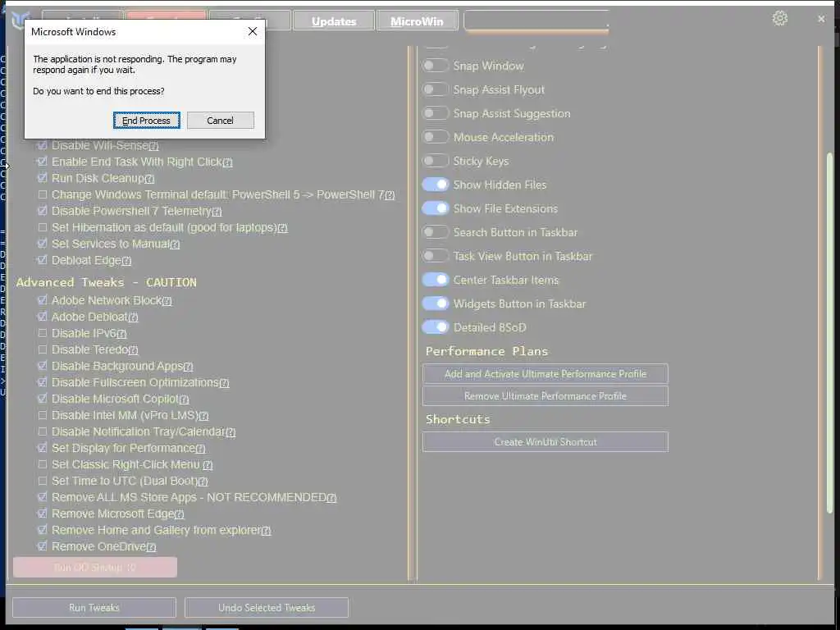Screen dimensions: 840x630
Task: Uncheck the Remove OneDrive checkbox
Action: [43, 546]
